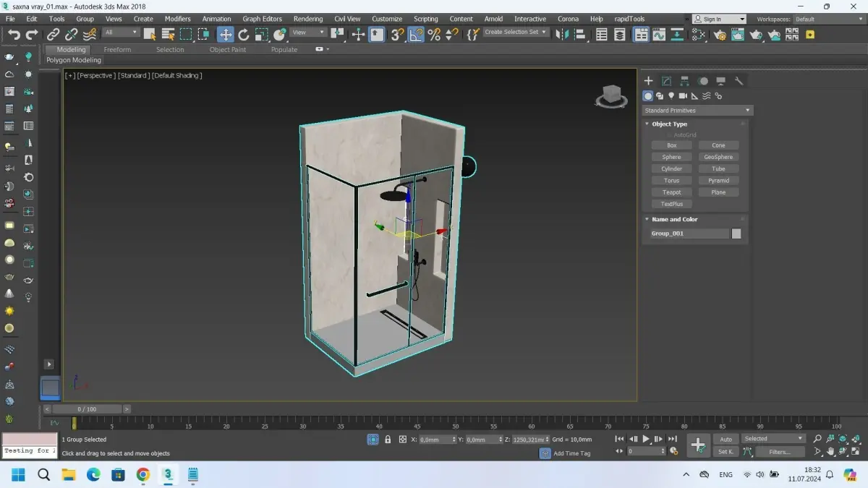Click the Group_001 object color swatch
Image resolution: width=868 pixels, height=488 pixels.
coord(736,234)
